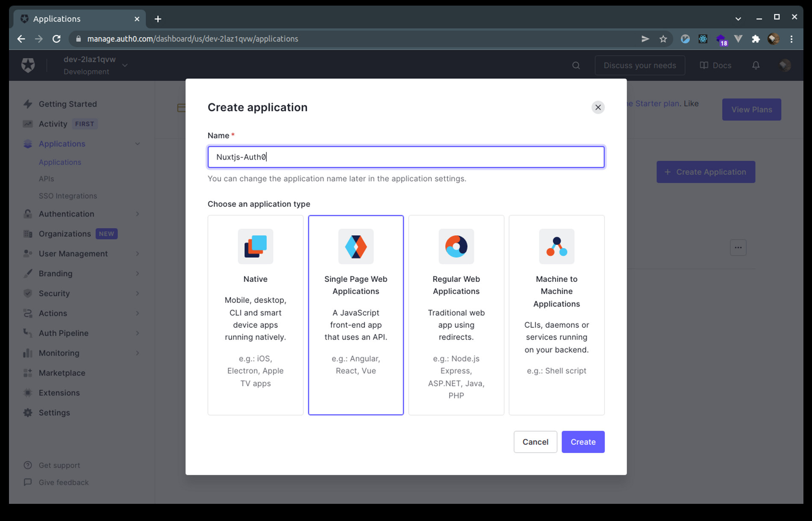Open the dashboard search icon
The image size is (812, 521).
point(576,65)
